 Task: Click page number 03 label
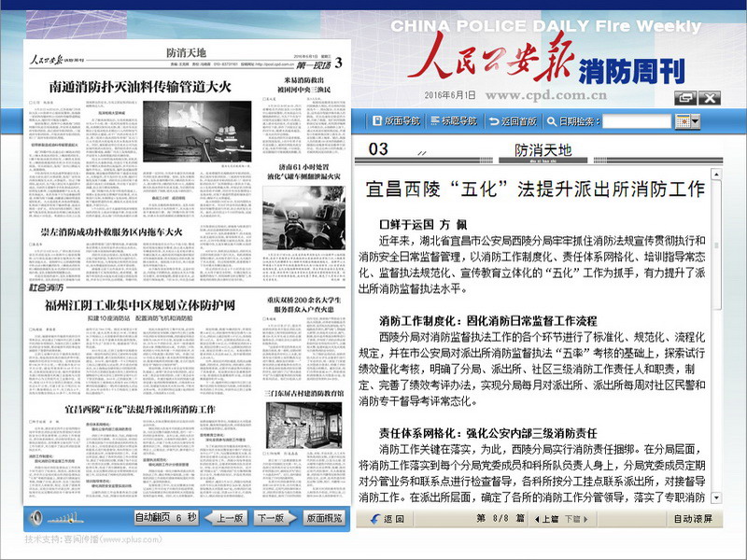tap(378, 149)
